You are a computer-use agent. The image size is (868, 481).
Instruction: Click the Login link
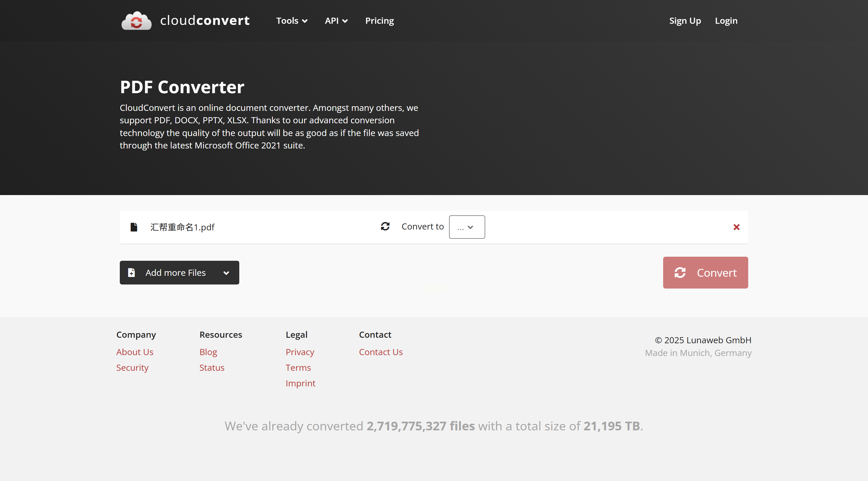coord(726,21)
